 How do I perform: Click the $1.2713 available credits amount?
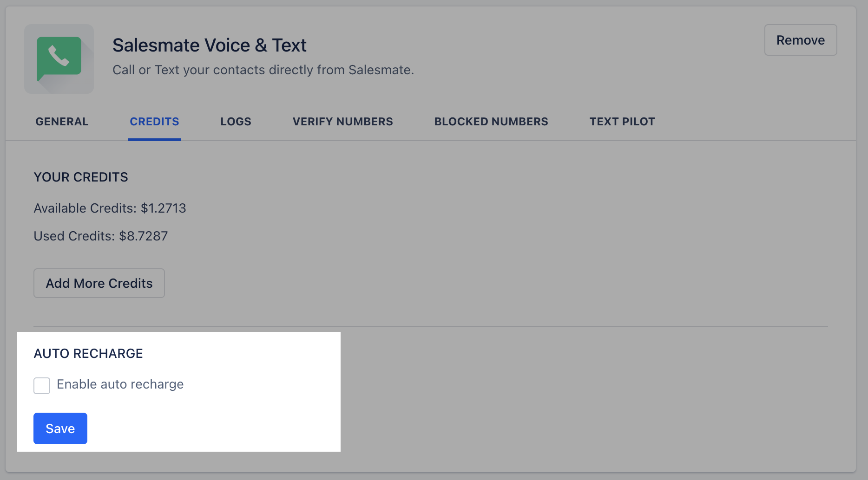pos(164,208)
